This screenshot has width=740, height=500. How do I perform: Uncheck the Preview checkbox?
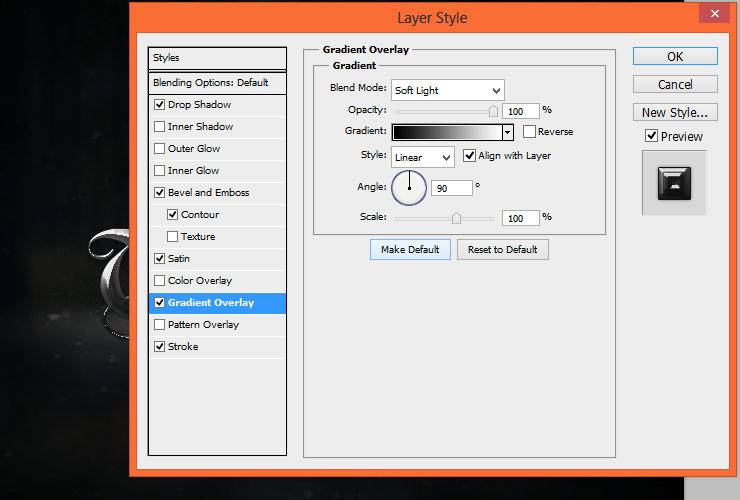tap(651, 136)
